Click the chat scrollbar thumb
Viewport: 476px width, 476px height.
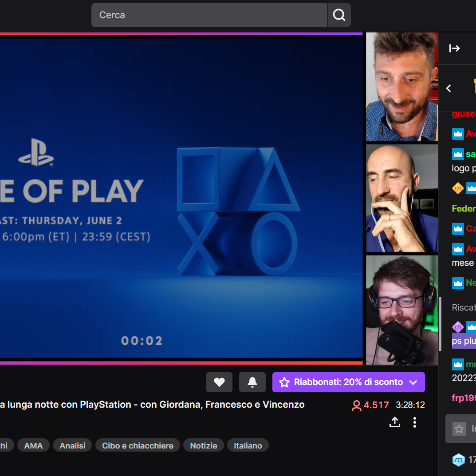pyautogui.click(x=440, y=324)
